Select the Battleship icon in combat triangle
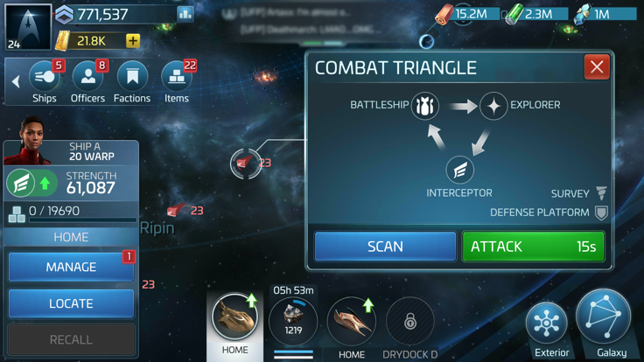Screen dimensions: 644x362 425,106
